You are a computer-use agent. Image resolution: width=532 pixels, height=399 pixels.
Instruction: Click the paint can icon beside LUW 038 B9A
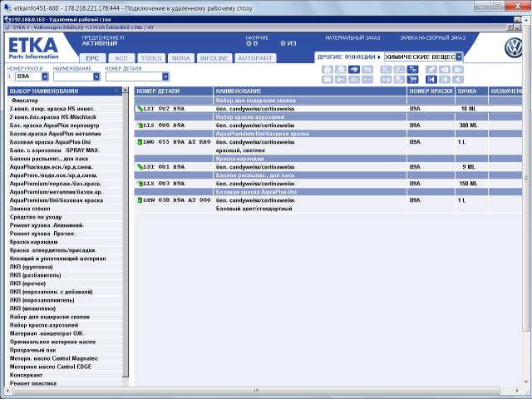pos(140,200)
